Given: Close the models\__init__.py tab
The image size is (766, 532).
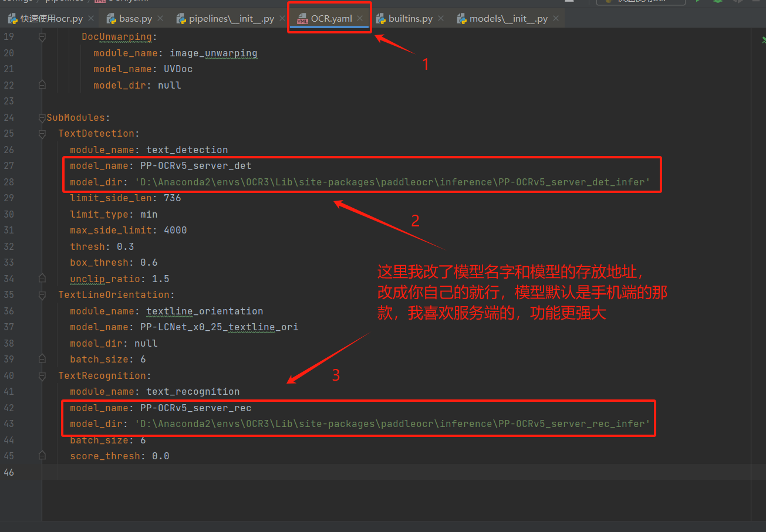Looking at the screenshot, I should tap(556, 19).
